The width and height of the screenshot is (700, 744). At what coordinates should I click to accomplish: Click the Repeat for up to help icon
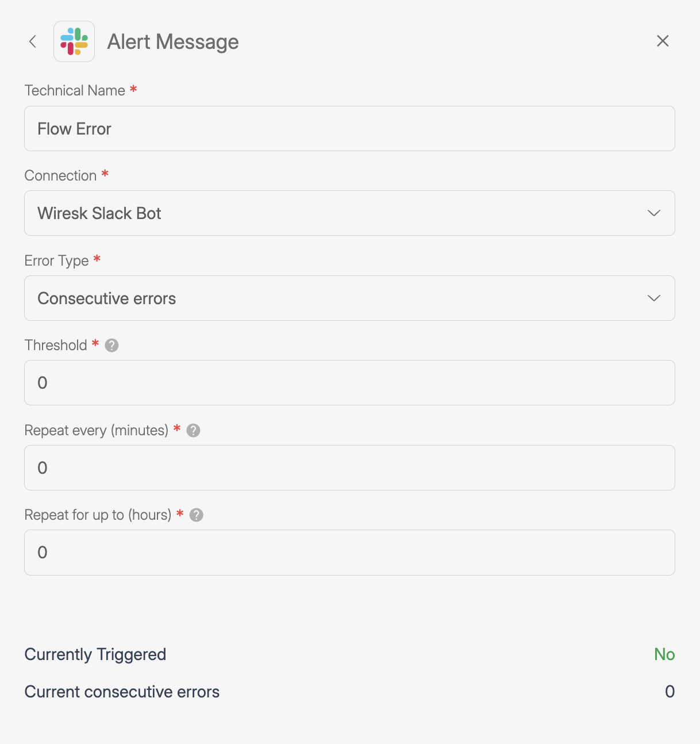(197, 515)
